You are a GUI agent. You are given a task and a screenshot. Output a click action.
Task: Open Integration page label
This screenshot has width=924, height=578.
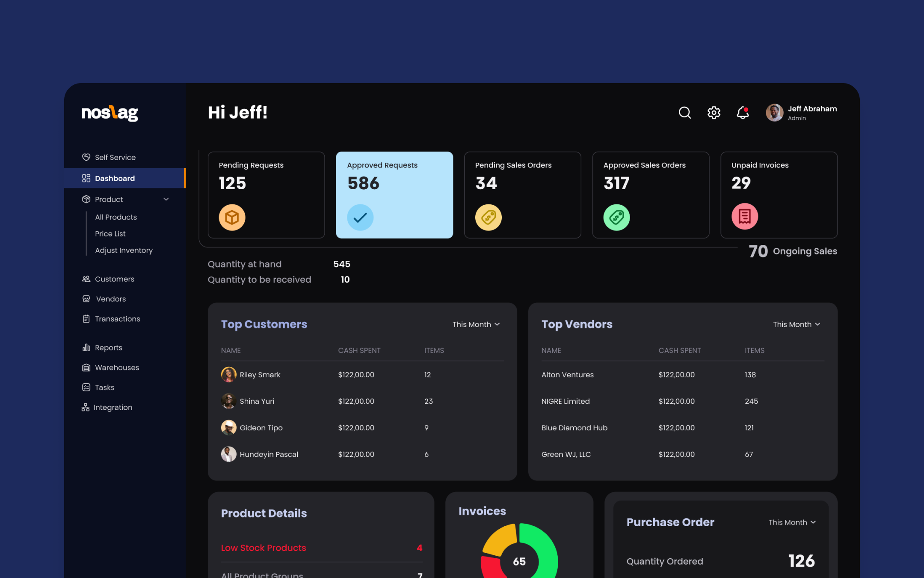(x=113, y=407)
